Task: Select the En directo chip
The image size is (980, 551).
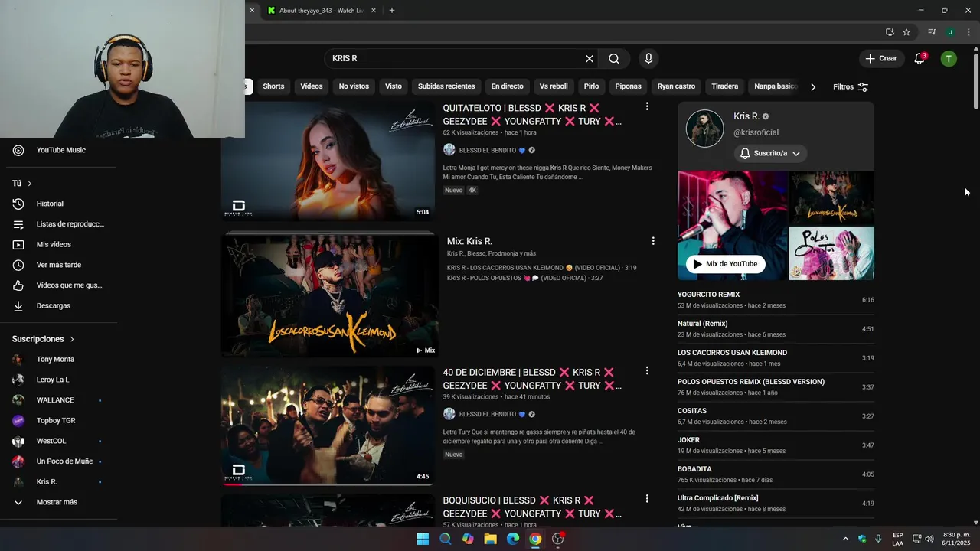Action: pos(507,86)
